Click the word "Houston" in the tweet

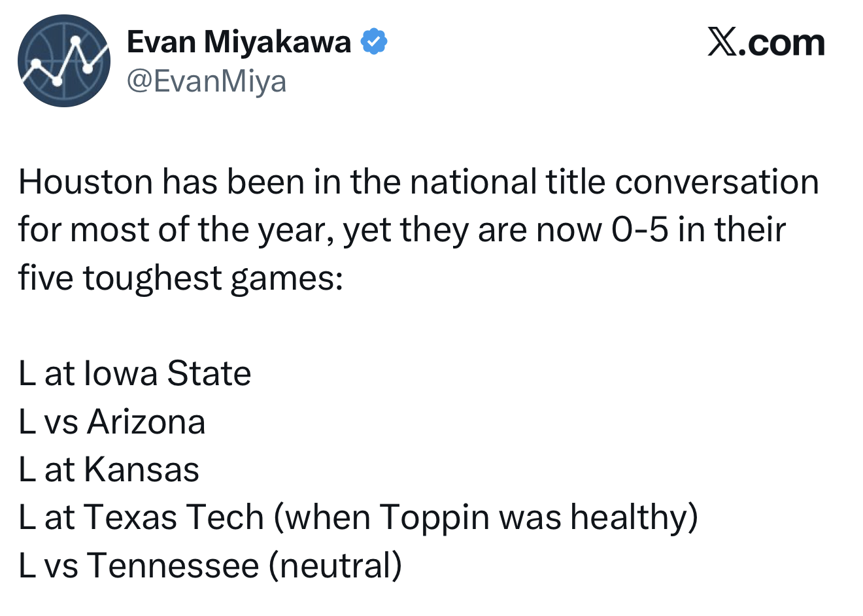point(85,182)
